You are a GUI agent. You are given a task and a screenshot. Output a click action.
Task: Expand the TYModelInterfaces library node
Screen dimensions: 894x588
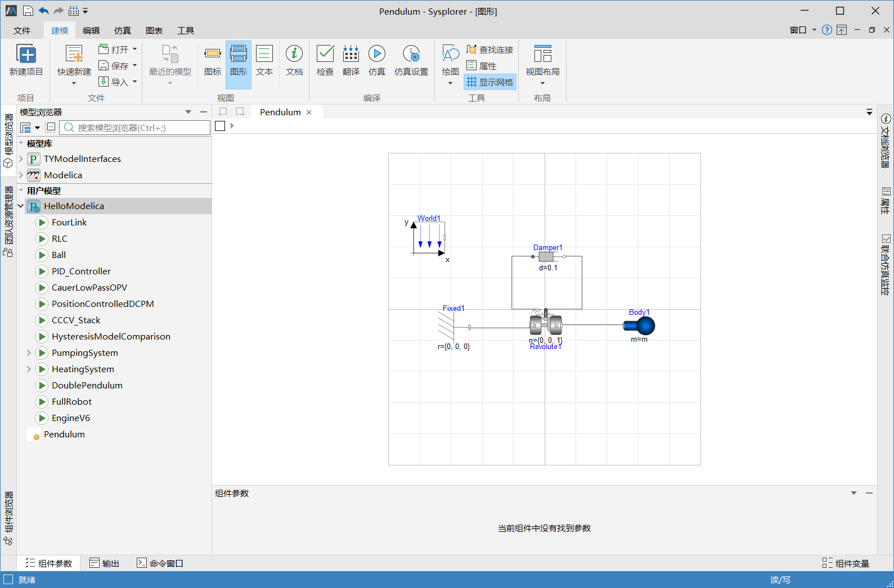pyautogui.click(x=21, y=159)
